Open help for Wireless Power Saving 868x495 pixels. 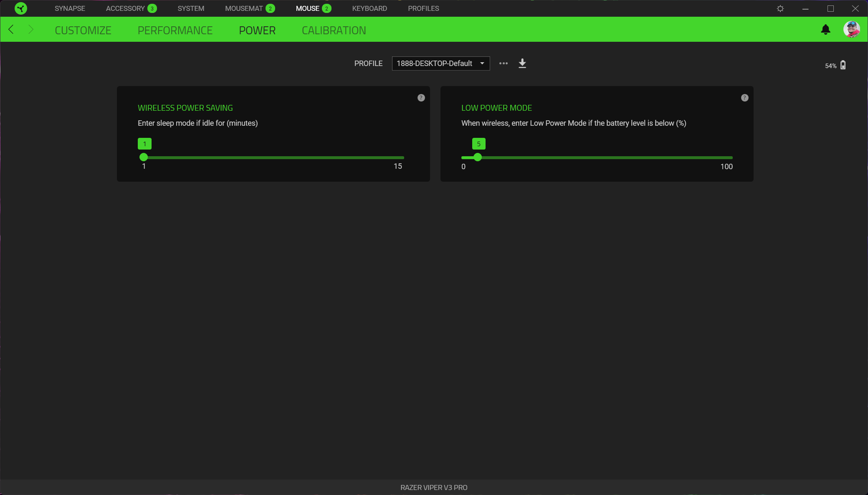[421, 98]
